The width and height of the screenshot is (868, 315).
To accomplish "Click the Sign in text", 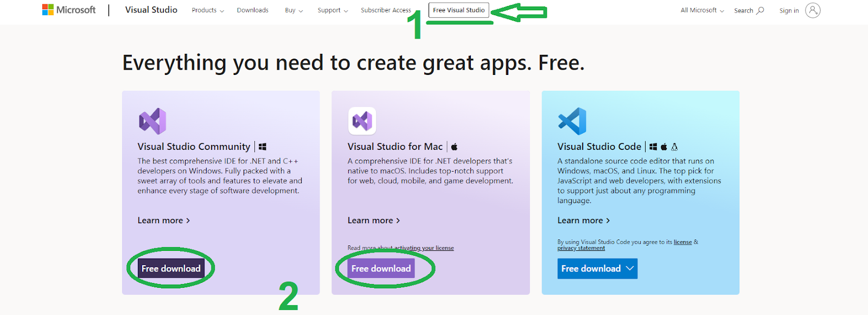I will coord(789,10).
